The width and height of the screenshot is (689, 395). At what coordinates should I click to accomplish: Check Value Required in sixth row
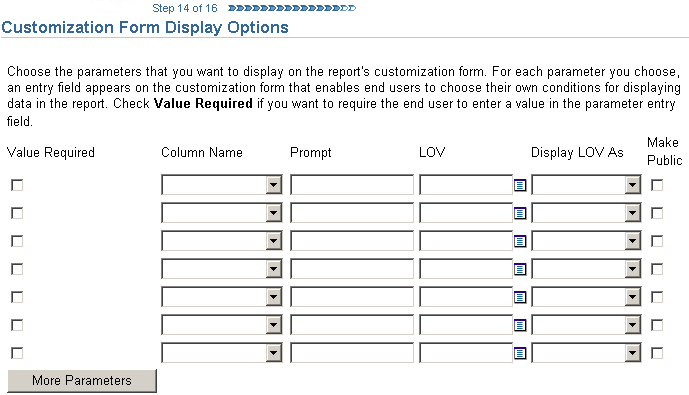17,325
